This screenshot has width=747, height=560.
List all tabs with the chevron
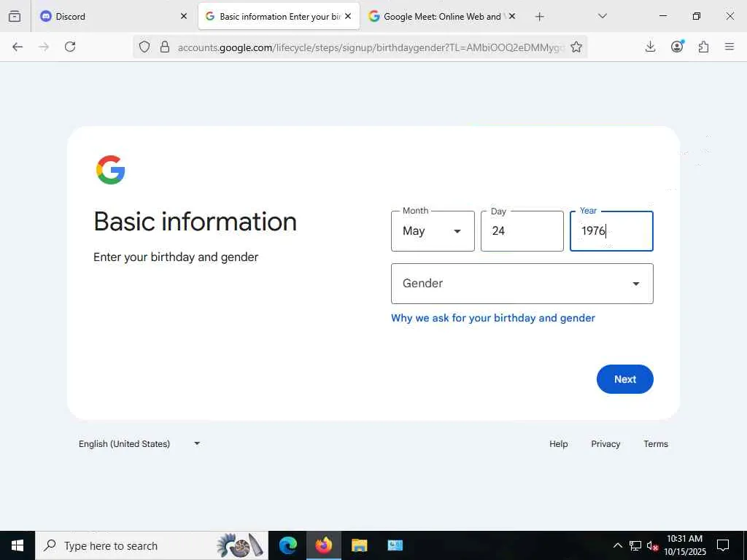(x=602, y=16)
